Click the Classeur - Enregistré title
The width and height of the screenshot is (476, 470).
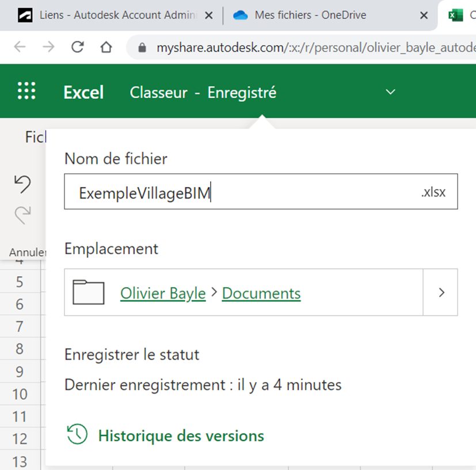point(203,92)
